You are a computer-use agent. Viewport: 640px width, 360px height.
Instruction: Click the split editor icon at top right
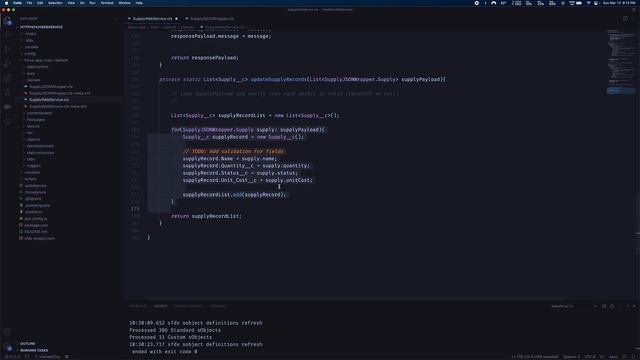pyautogui.click(x=625, y=19)
